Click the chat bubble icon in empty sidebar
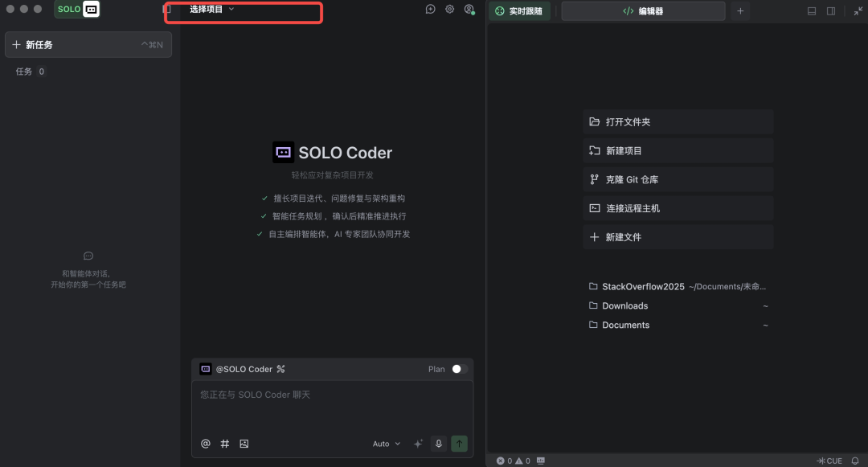 pos(88,256)
